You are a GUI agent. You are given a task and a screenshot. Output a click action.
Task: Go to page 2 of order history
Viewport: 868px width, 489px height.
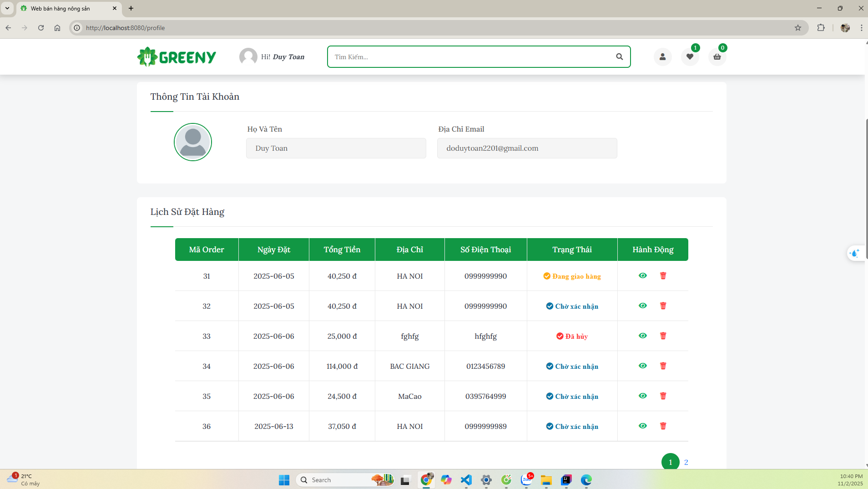click(686, 462)
